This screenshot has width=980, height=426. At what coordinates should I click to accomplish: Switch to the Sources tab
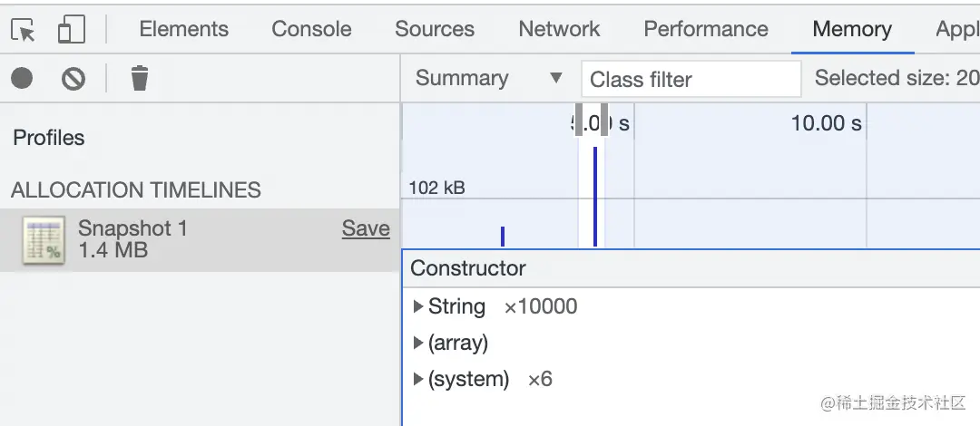(x=434, y=29)
